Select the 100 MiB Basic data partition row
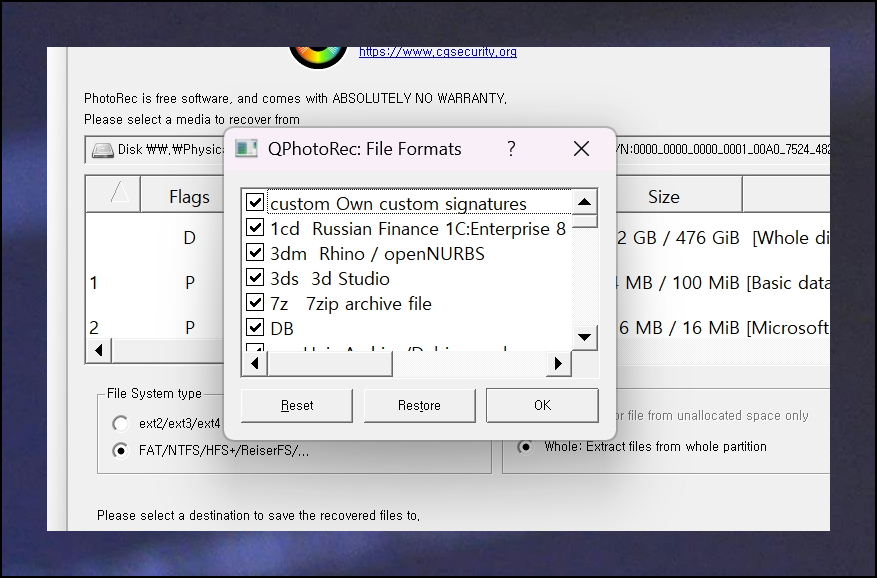877x578 pixels. point(458,283)
